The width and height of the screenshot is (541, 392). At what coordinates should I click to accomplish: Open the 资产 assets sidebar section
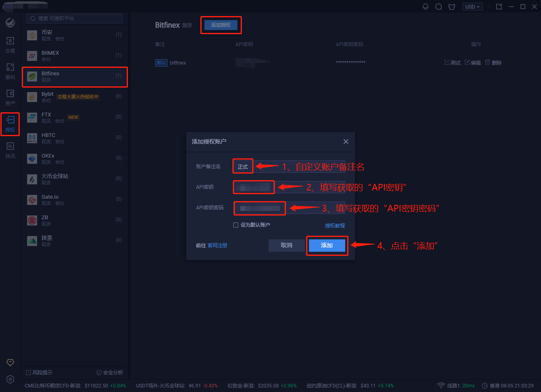(x=10, y=98)
